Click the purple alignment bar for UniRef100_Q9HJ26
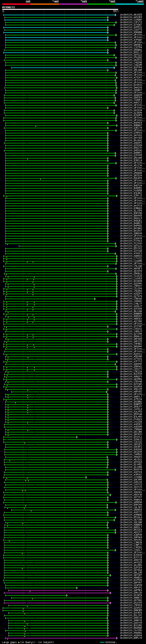The width and height of the screenshot is (146, 644). [58, 593]
